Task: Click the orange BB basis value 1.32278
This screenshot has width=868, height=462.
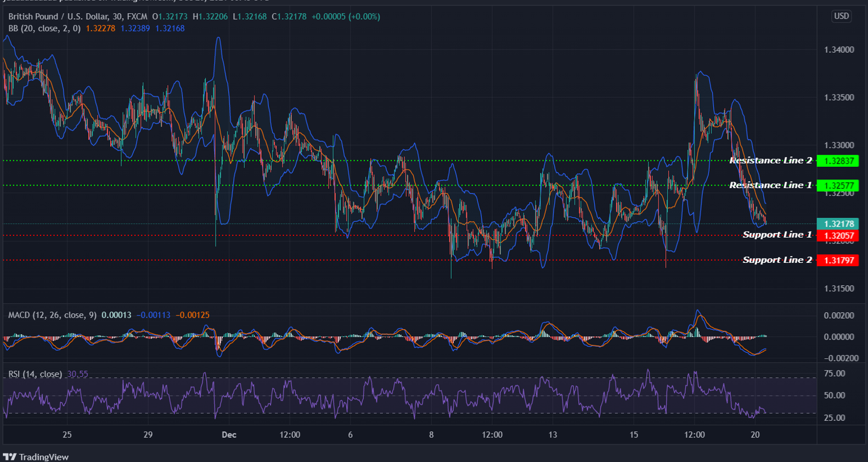Action: 100,28
